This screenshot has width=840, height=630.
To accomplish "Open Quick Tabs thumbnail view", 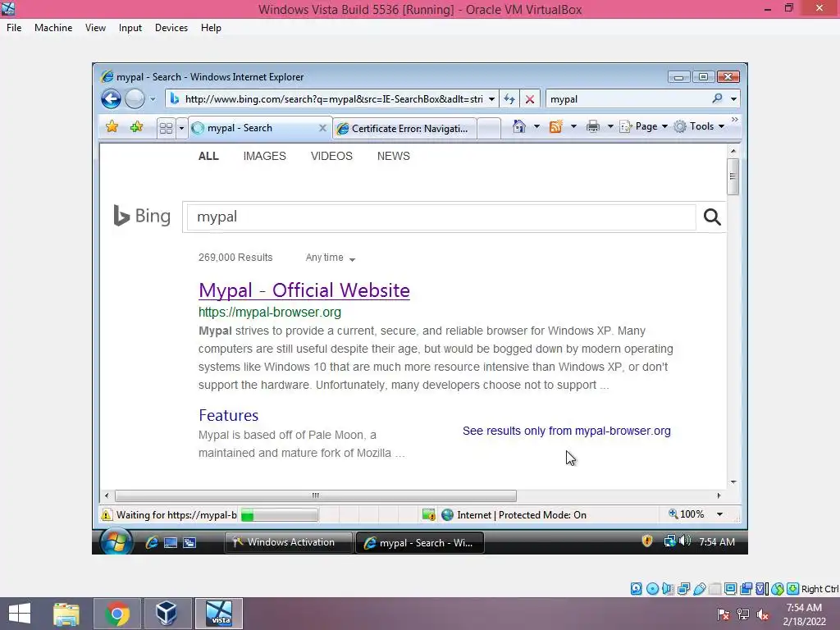I will pos(166,128).
